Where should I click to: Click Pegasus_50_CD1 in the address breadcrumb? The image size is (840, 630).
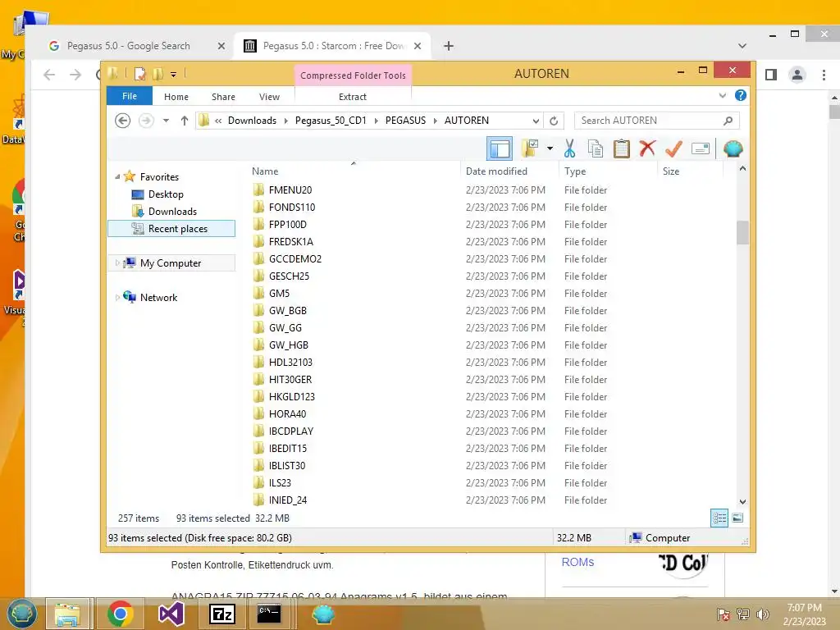[331, 121]
